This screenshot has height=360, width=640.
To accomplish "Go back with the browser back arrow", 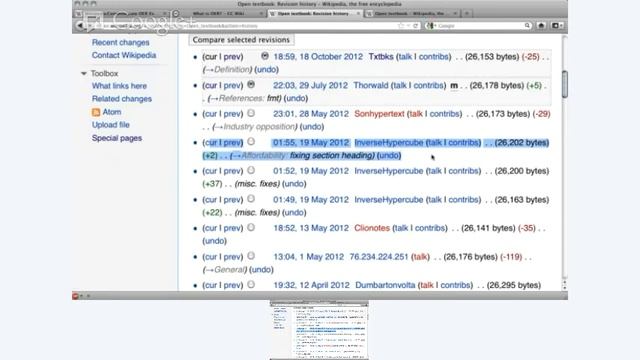I will (x=80, y=25).
